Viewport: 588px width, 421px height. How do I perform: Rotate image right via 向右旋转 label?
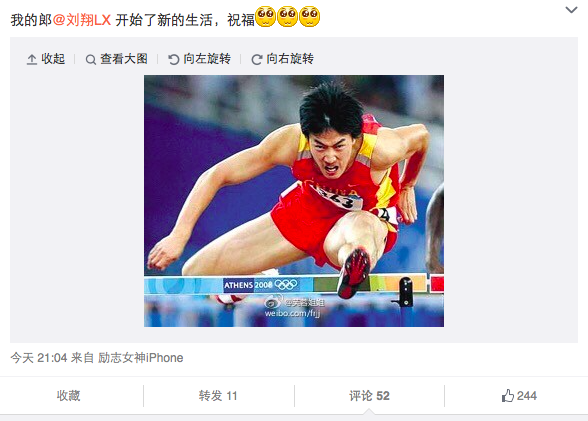[290, 59]
